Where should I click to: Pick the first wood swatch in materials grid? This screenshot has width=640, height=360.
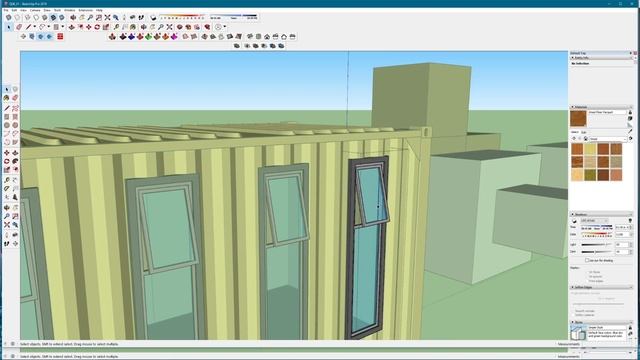[x=577, y=149]
